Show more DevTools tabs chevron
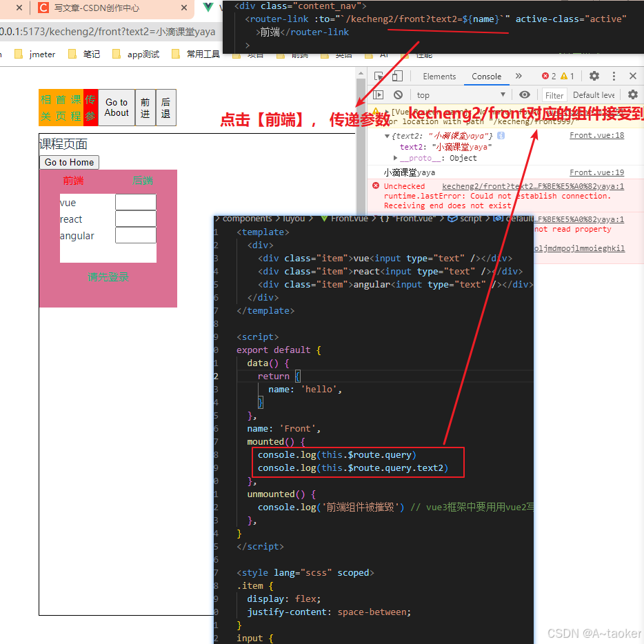644x644 pixels. (519, 76)
